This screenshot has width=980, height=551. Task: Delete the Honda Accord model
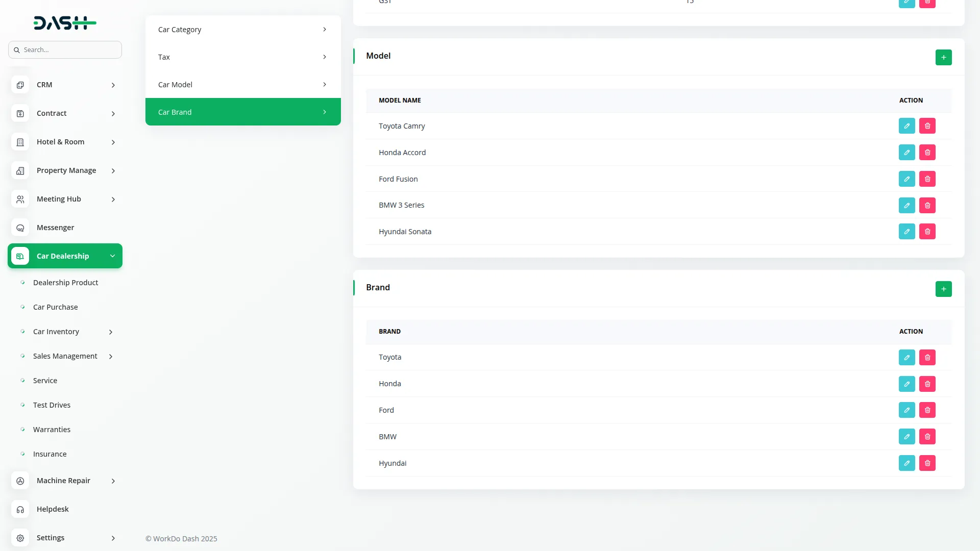pyautogui.click(x=927, y=153)
